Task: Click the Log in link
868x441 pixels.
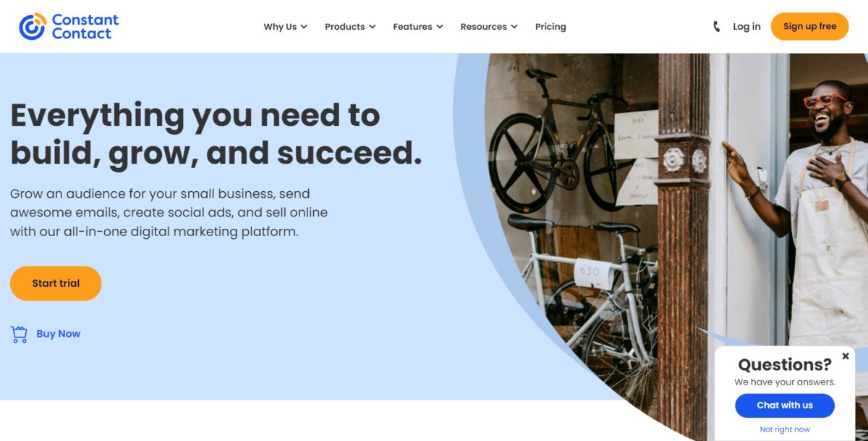Action: (x=746, y=27)
